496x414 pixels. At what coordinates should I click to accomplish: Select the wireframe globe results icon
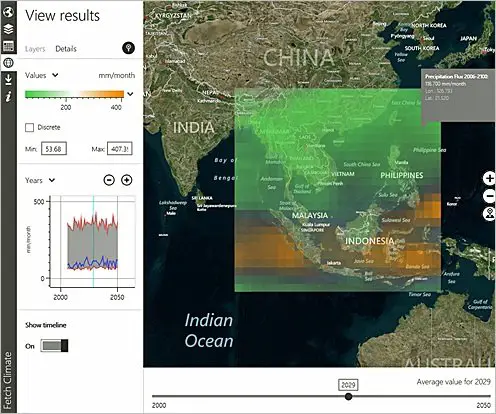tap(8, 62)
